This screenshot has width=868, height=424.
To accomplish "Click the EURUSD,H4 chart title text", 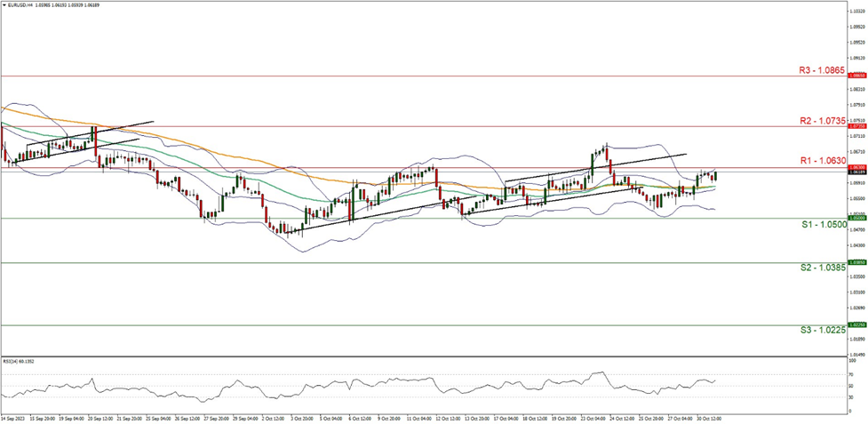I will point(21,4).
